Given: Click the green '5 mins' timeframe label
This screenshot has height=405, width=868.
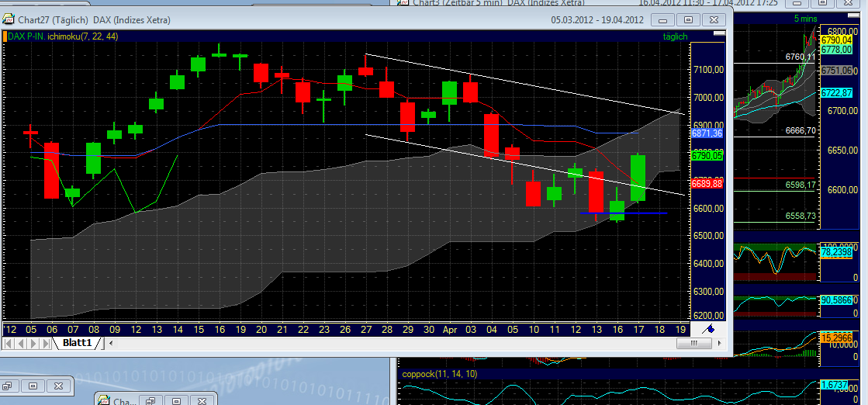Looking at the screenshot, I should point(804,19).
